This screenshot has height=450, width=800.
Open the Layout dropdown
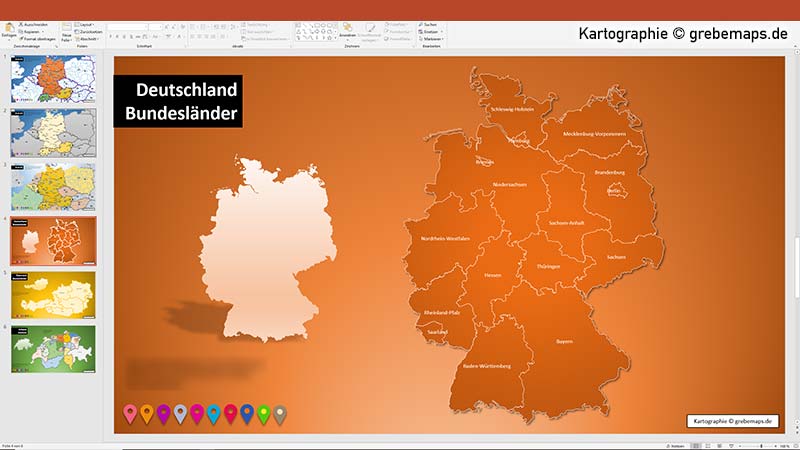[85, 24]
